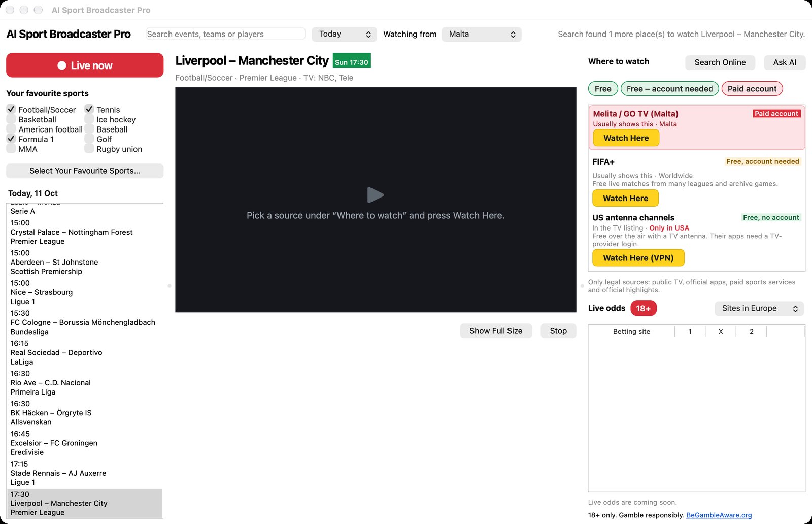Click the Ask AI button
The width and height of the screenshot is (812, 524).
785,62
